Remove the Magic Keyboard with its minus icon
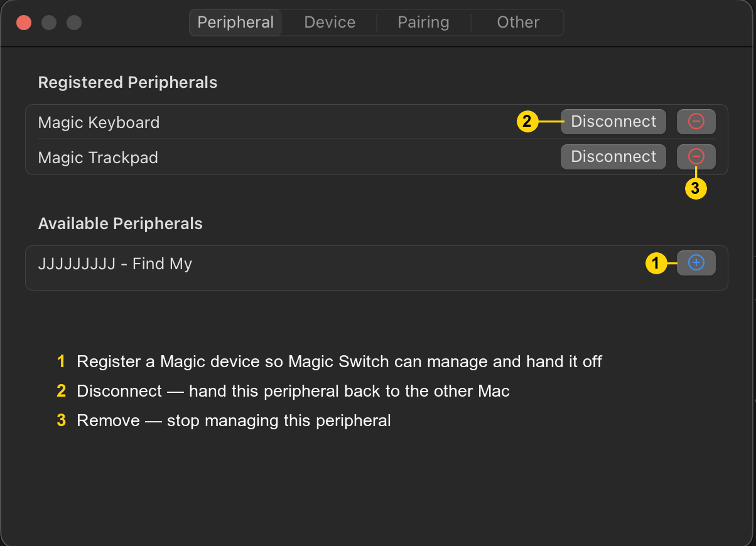 click(696, 121)
